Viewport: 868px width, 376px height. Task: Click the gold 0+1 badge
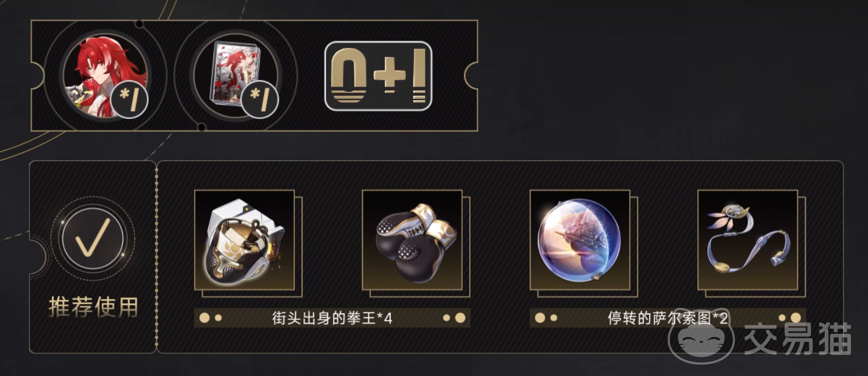(x=379, y=76)
